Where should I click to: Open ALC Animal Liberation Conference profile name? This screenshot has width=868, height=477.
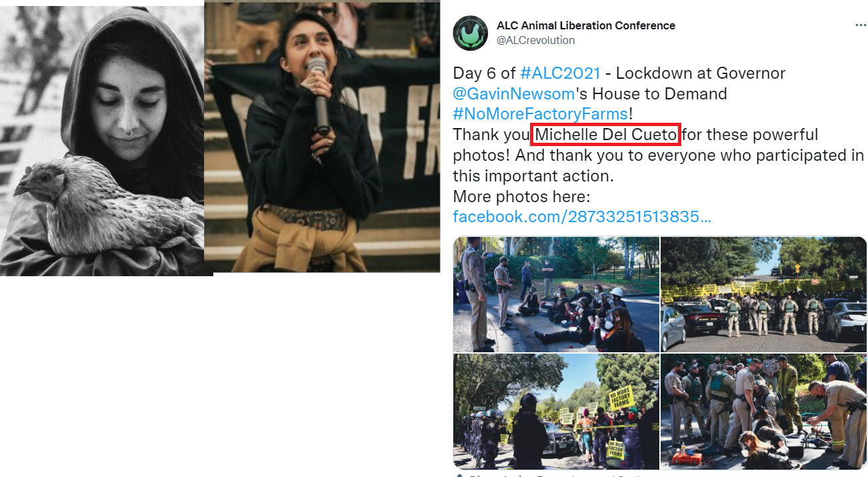coord(586,25)
